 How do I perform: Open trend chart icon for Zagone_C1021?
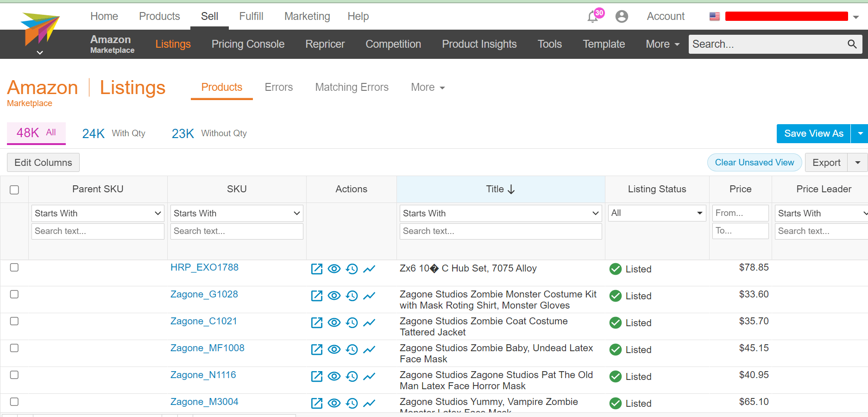(369, 322)
